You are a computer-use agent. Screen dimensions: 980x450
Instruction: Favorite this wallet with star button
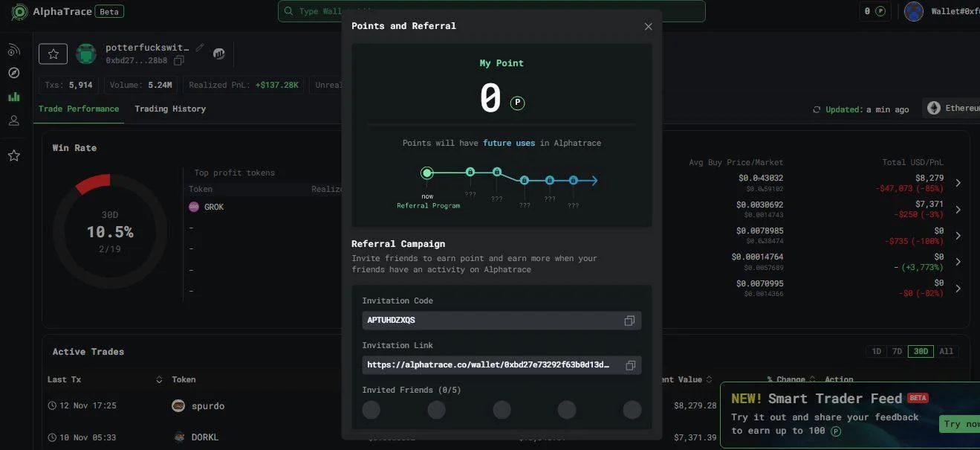pyautogui.click(x=53, y=54)
